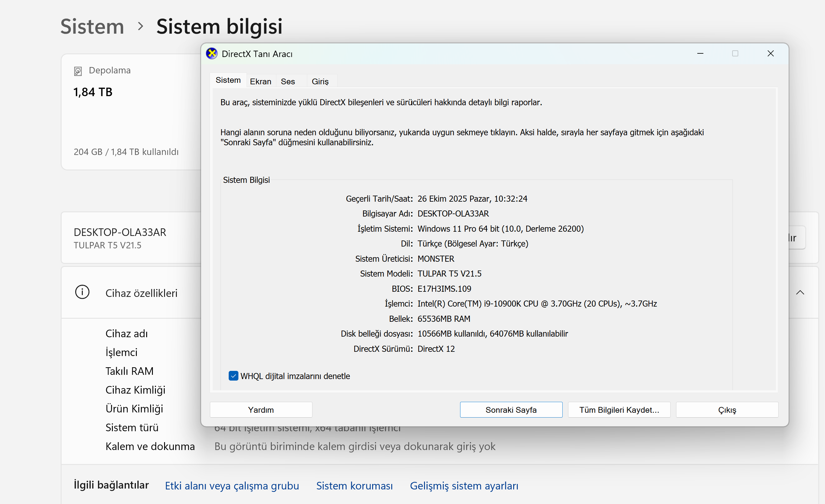825x504 pixels.
Task: Click the Kalem ve dokunma row label
Action: pyautogui.click(x=150, y=446)
